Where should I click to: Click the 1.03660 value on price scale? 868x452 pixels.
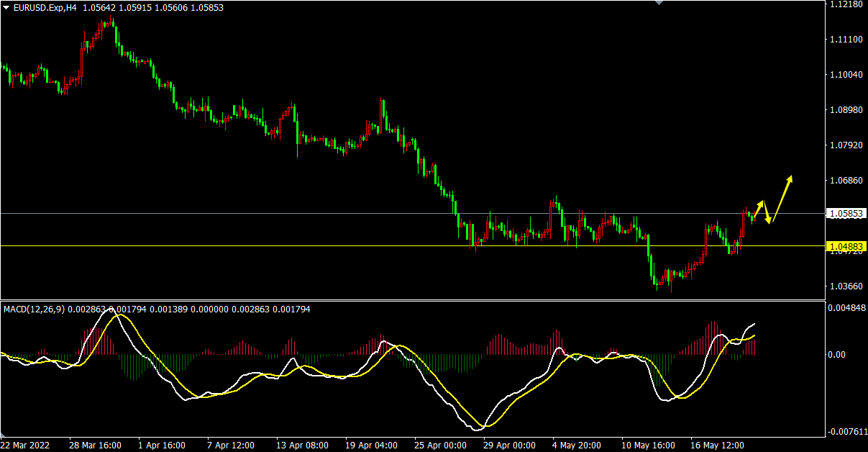(x=846, y=286)
